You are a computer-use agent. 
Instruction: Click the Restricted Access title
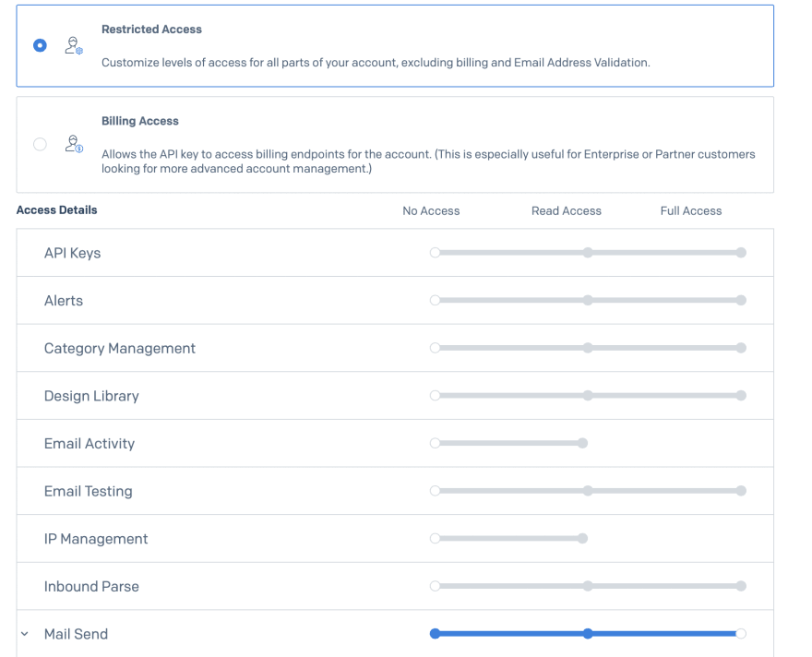pos(151,30)
